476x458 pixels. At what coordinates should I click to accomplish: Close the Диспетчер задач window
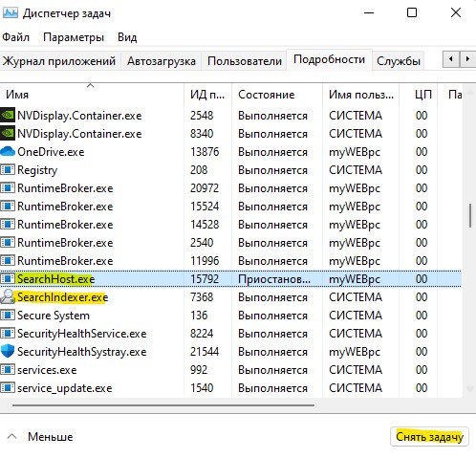[456, 13]
